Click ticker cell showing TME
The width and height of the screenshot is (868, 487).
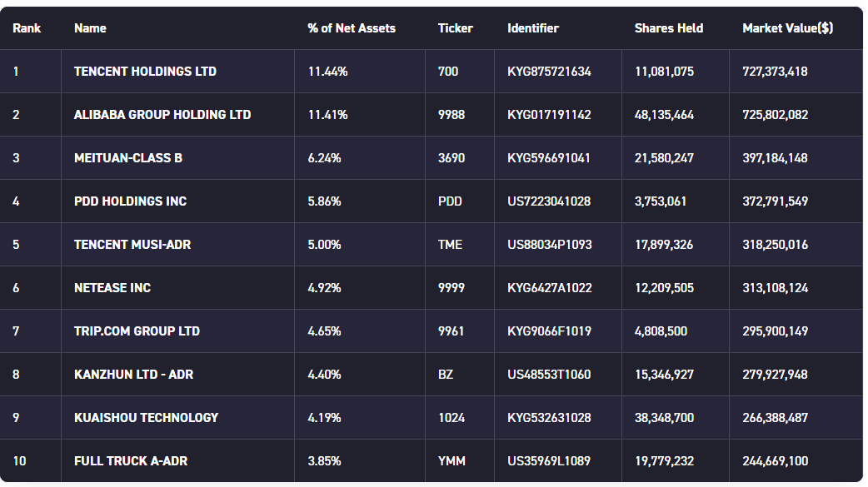450,245
